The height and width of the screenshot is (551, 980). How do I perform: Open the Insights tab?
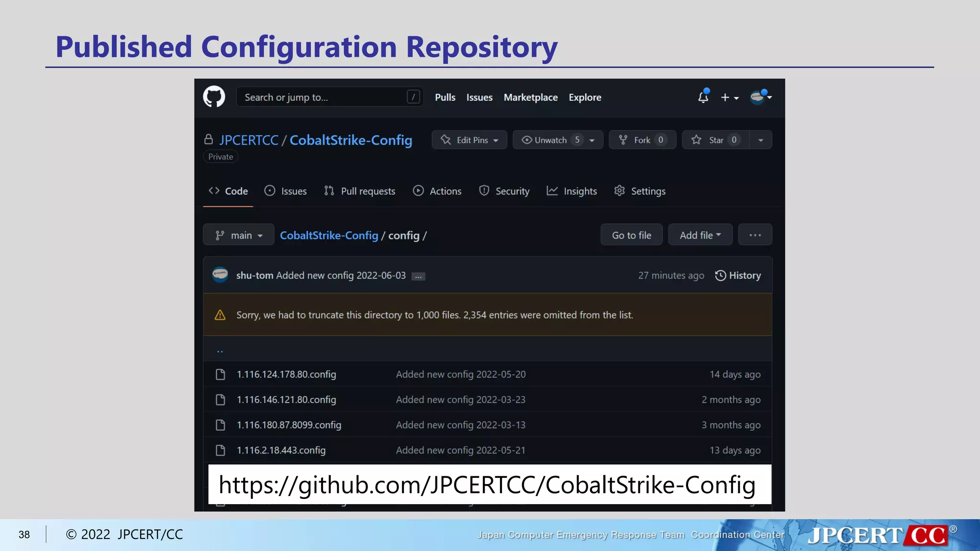(x=572, y=191)
